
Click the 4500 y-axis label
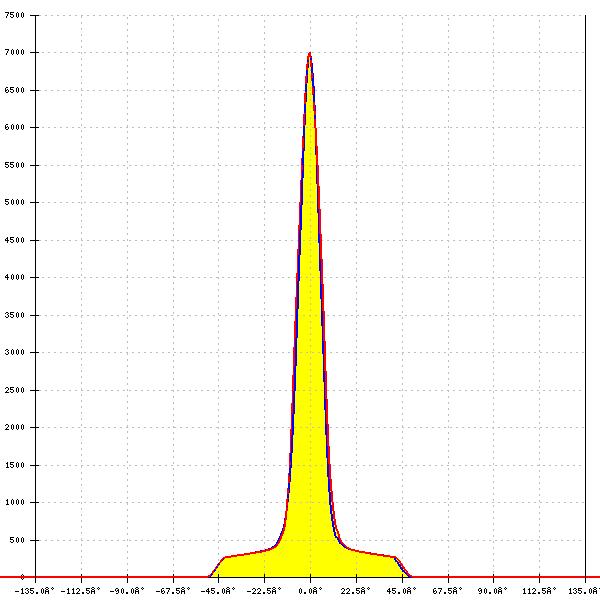pos(15,240)
